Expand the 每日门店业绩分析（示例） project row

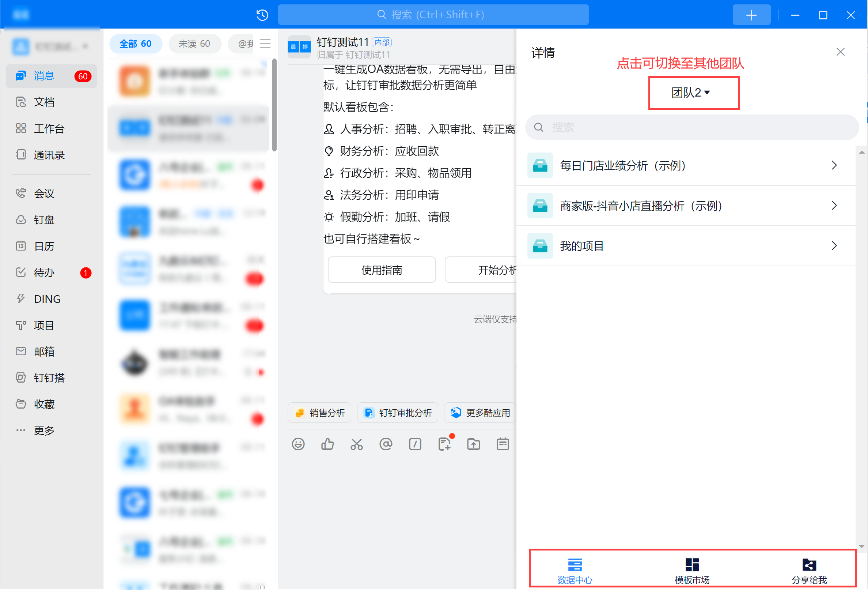[686, 166]
